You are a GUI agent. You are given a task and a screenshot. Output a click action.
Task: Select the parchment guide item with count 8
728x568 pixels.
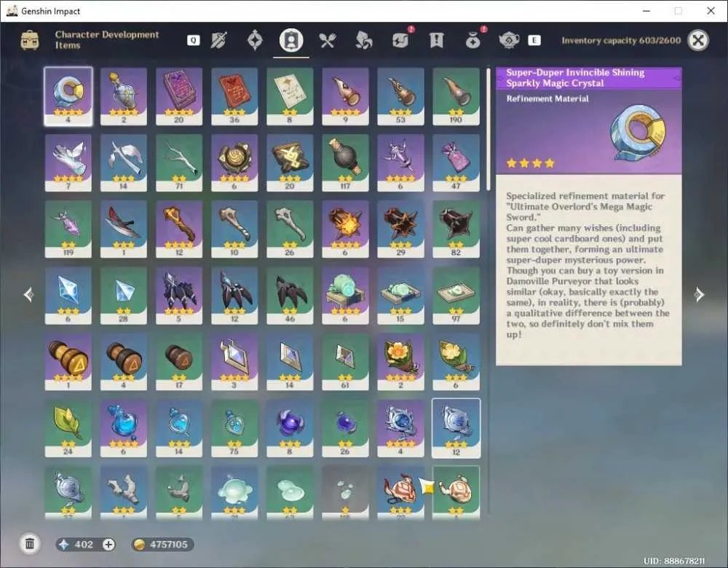tap(290, 97)
